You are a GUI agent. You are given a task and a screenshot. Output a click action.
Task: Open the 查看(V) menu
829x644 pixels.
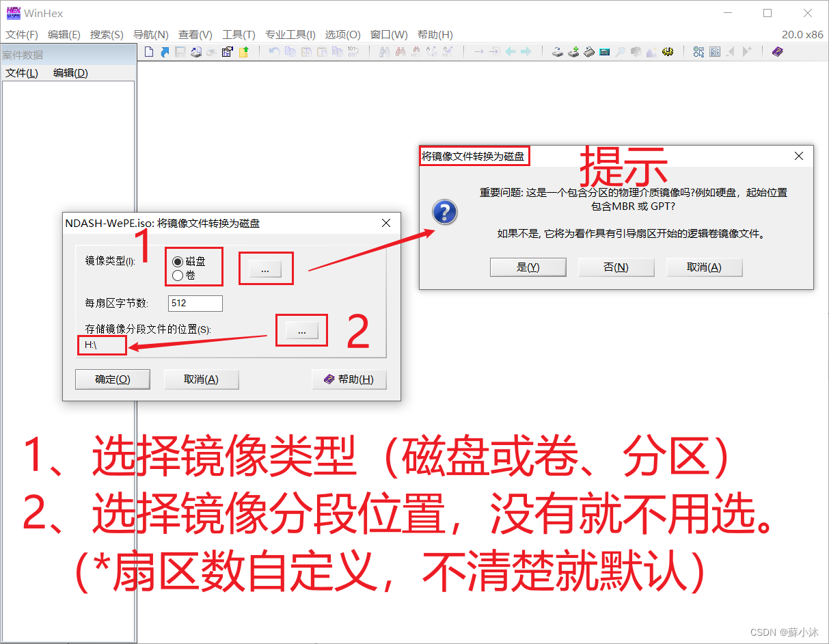coord(195,35)
